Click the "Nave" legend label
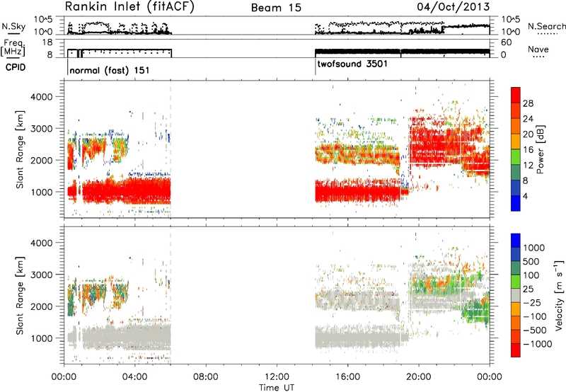This screenshot has height=392, width=566. click(x=538, y=50)
